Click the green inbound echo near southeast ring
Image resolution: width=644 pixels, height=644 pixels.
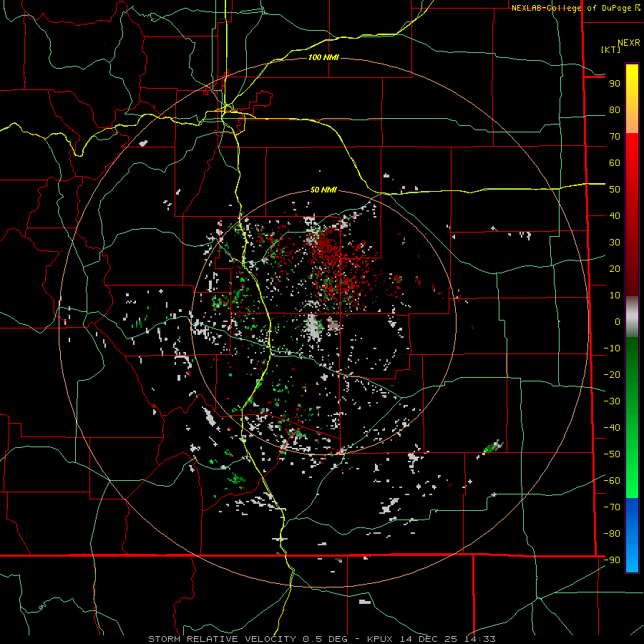click(x=493, y=447)
